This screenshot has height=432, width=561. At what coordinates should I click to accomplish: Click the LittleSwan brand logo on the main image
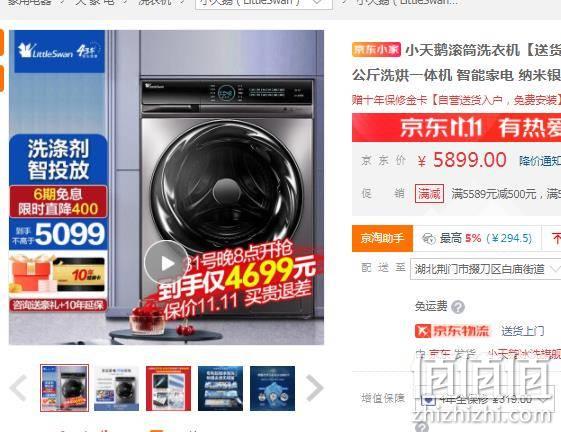click(x=59, y=51)
